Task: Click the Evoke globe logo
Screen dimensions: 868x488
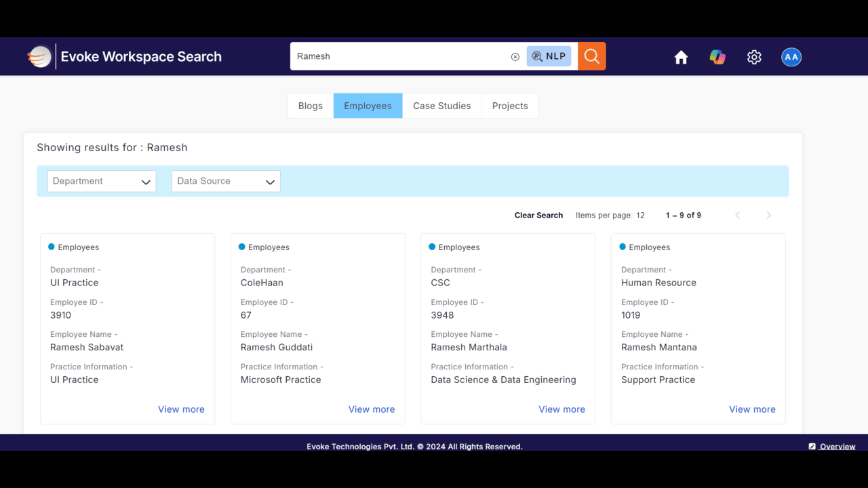Action: 40,57
